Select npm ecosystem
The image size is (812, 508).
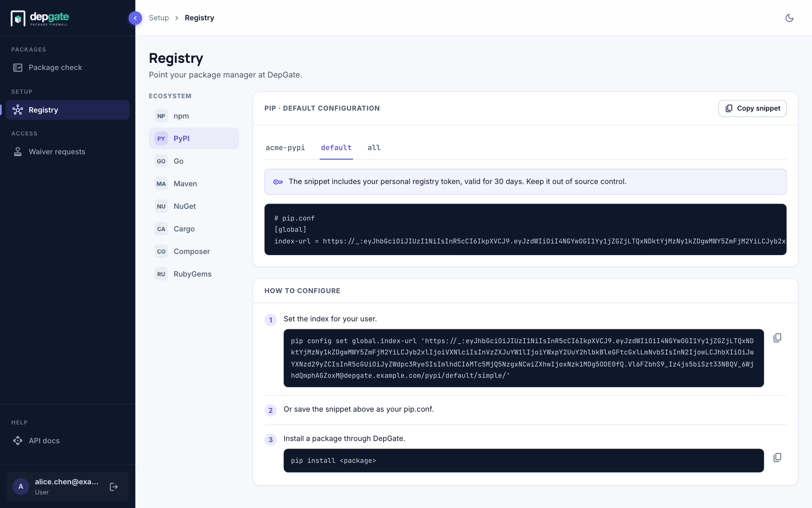point(194,116)
